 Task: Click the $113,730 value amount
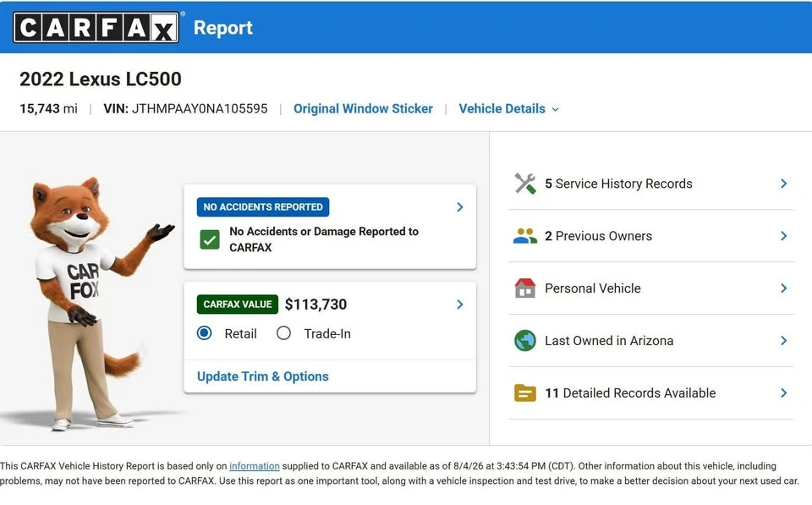[x=315, y=304]
